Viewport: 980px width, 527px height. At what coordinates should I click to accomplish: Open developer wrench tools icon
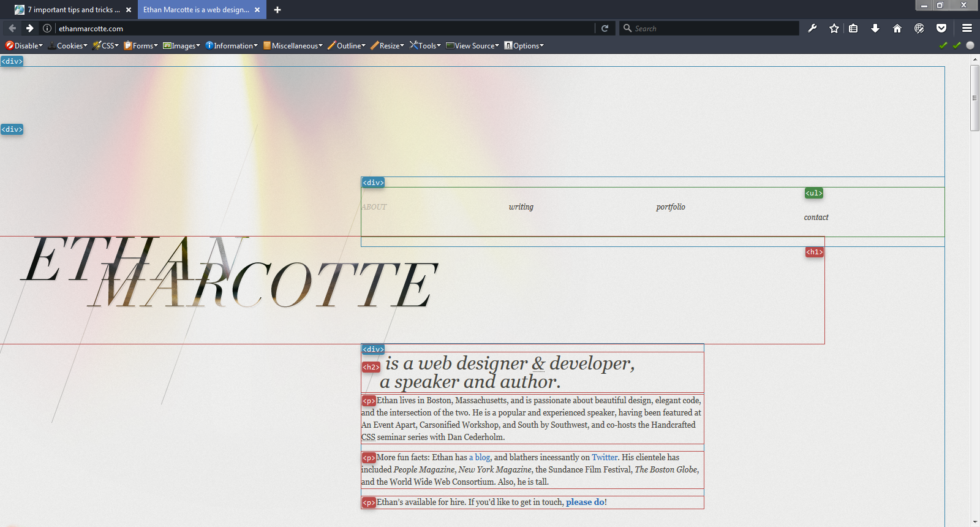coord(812,28)
